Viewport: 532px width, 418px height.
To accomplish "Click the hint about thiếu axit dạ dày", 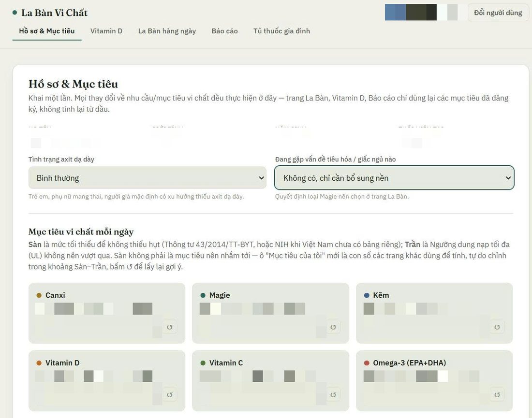I will (x=136, y=196).
